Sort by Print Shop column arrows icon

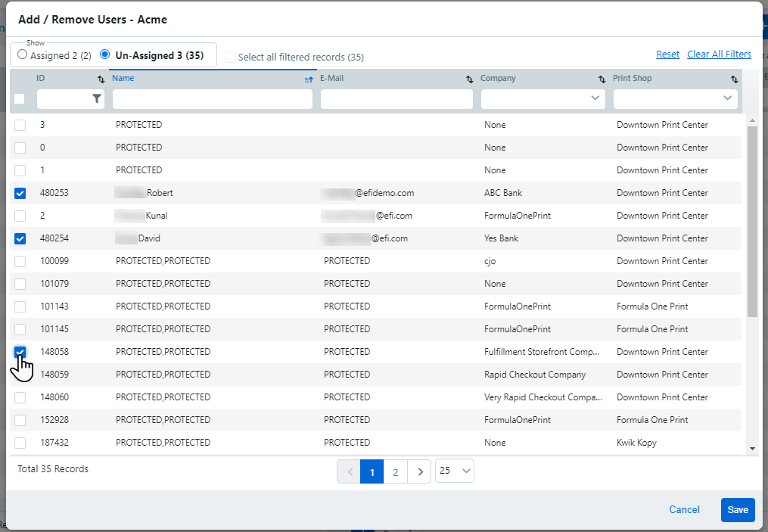tap(734, 79)
